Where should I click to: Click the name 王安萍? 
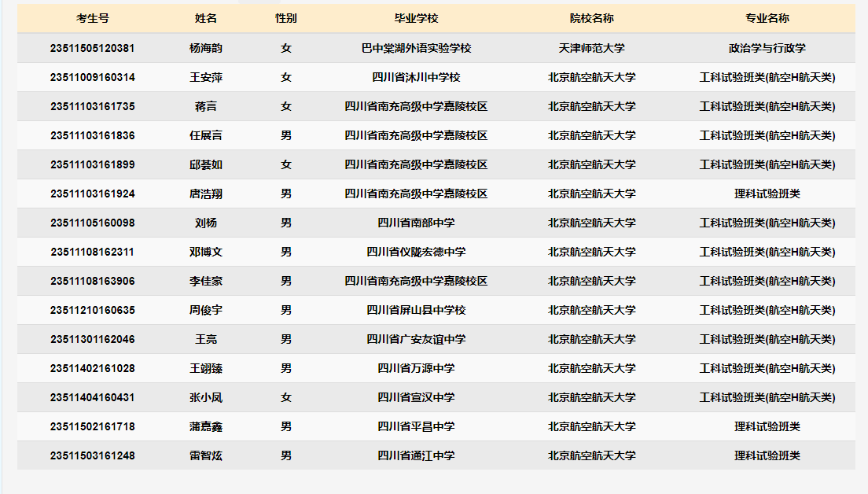(x=205, y=78)
